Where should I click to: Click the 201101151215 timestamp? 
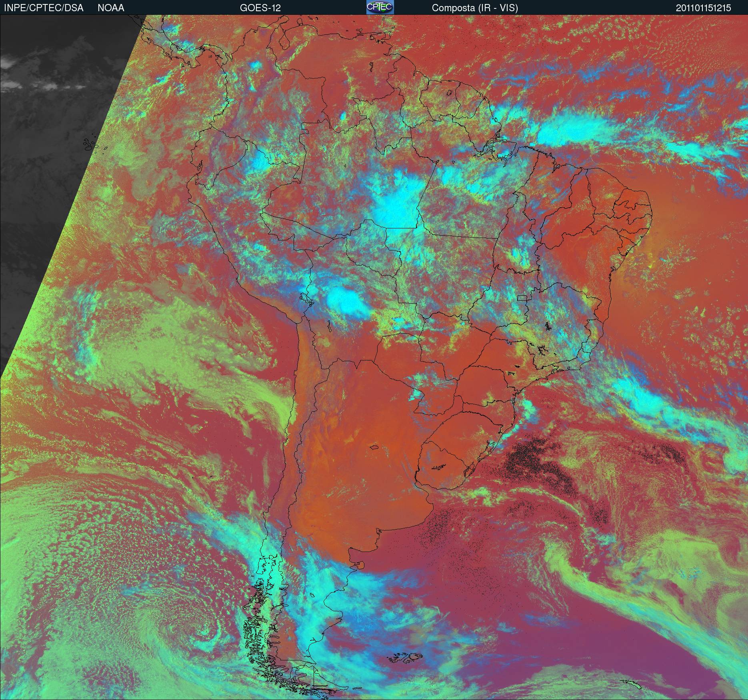pyautogui.click(x=703, y=8)
